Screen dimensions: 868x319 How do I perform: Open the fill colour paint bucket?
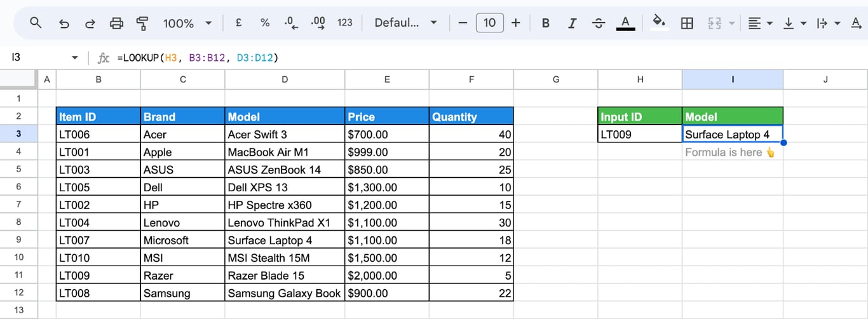tap(659, 23)
